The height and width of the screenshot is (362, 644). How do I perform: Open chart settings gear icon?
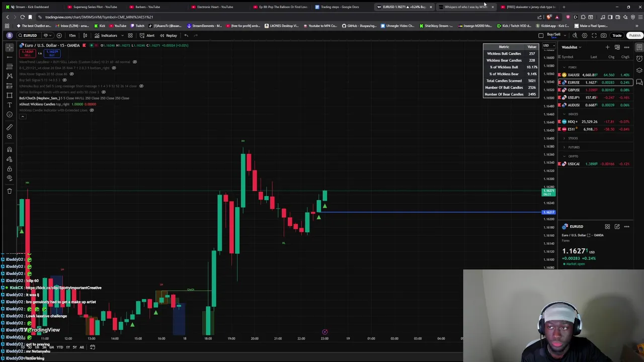[584, 35]
